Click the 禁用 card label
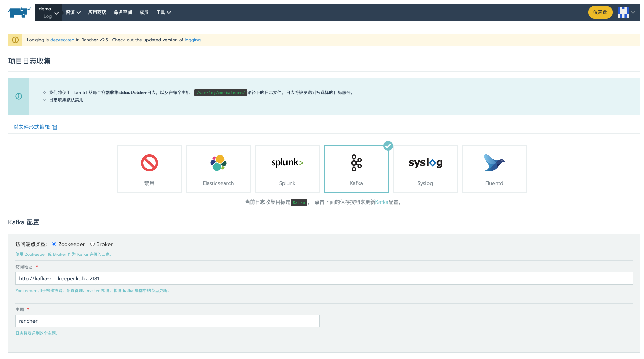Screen dimensions: 644x359 [149, 183]
